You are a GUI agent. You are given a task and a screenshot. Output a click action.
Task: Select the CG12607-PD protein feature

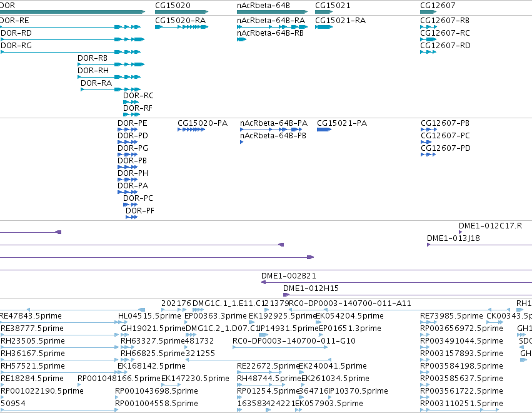point(428,155)
